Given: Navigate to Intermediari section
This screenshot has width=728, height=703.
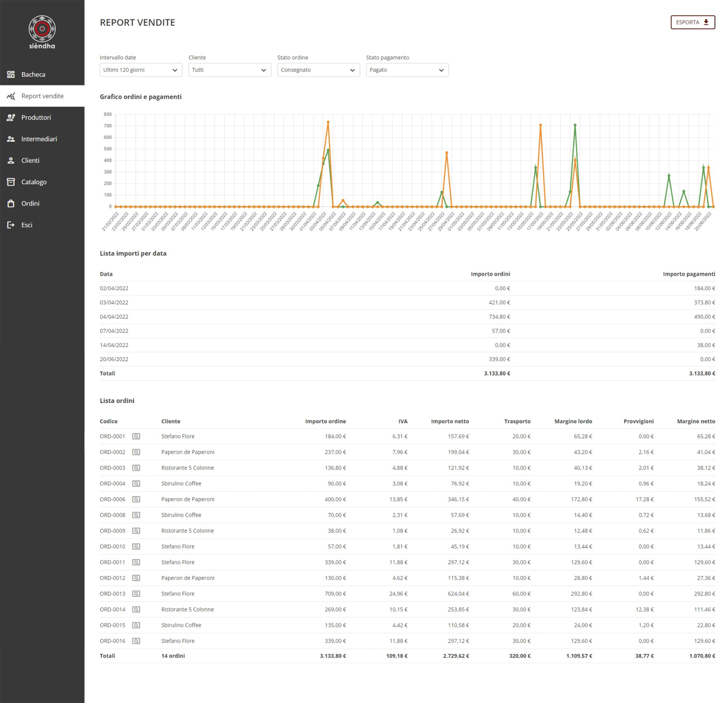Looking at the screenshot, I should pos(42,139).
